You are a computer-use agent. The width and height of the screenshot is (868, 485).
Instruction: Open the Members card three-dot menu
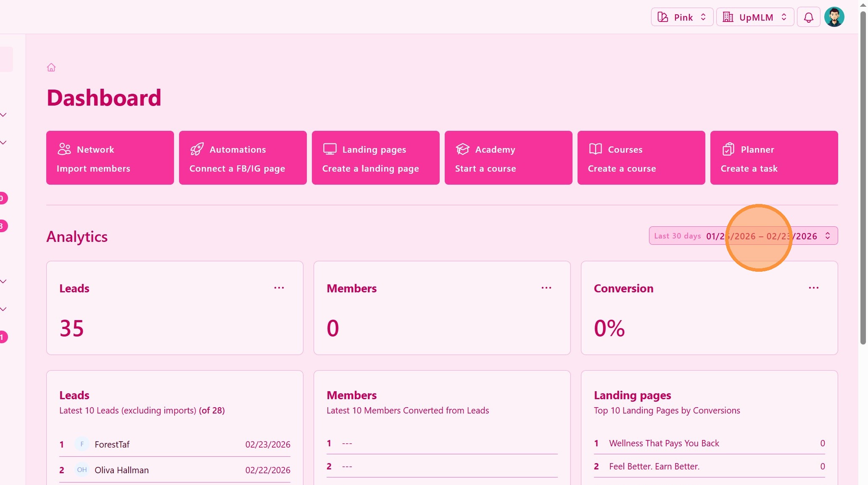pyautogui.click(x=546, y=288)
